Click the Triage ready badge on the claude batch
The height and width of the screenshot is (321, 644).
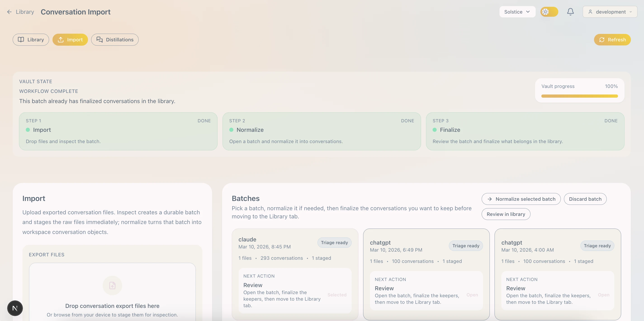[x=334, y=242]
